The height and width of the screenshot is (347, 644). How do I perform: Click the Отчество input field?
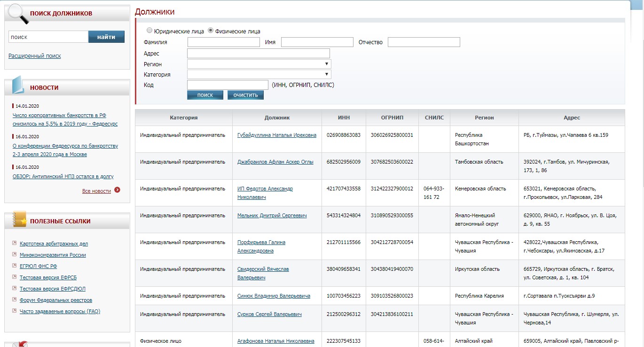[x=424, y=42]
